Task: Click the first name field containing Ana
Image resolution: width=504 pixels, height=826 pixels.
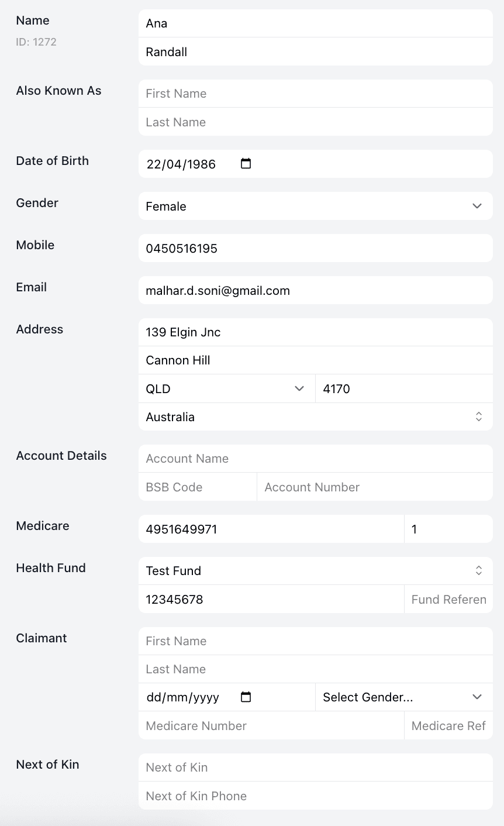Action: (315, 23)
